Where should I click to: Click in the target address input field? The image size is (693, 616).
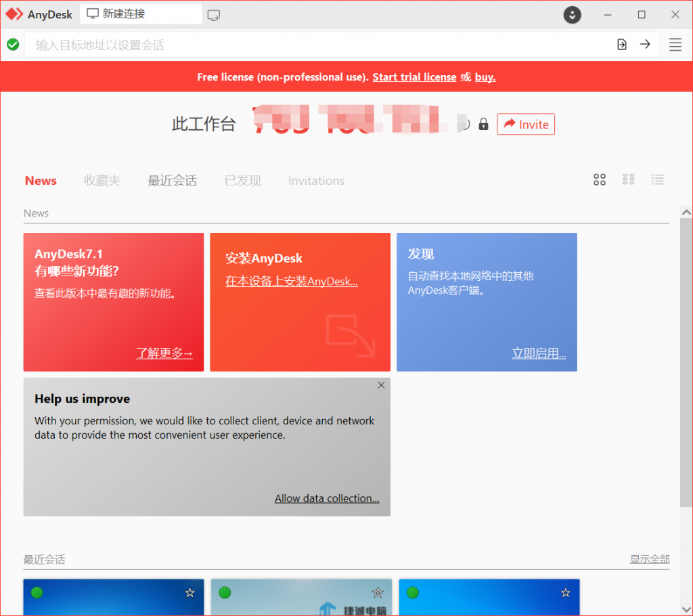click(x=318, y=45)
